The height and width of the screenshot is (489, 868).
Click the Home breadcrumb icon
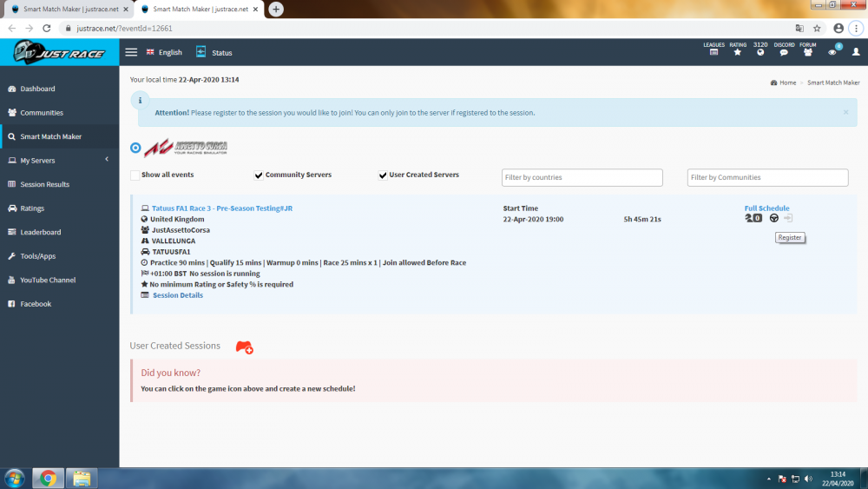pyautogui.click(x=773, y=83)
